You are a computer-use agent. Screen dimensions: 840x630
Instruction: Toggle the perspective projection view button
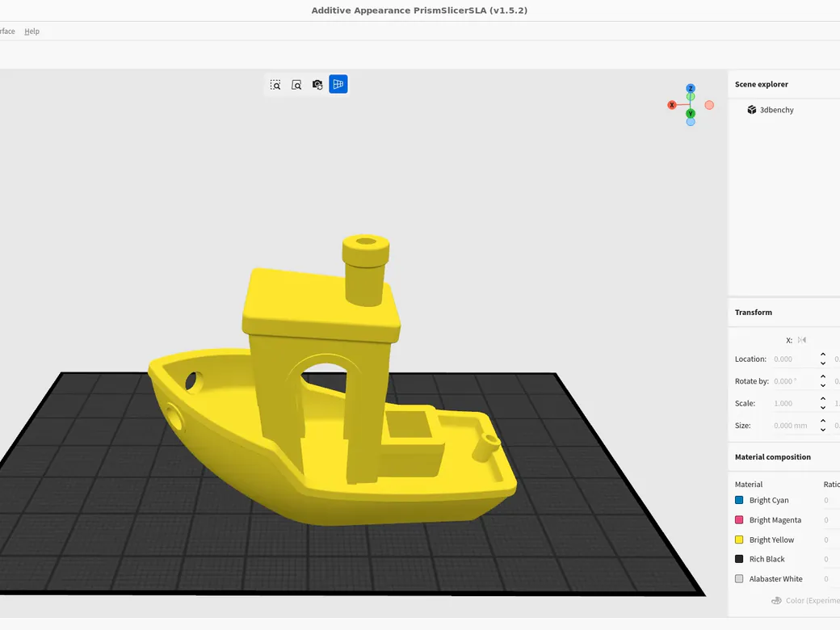(338, 84)
